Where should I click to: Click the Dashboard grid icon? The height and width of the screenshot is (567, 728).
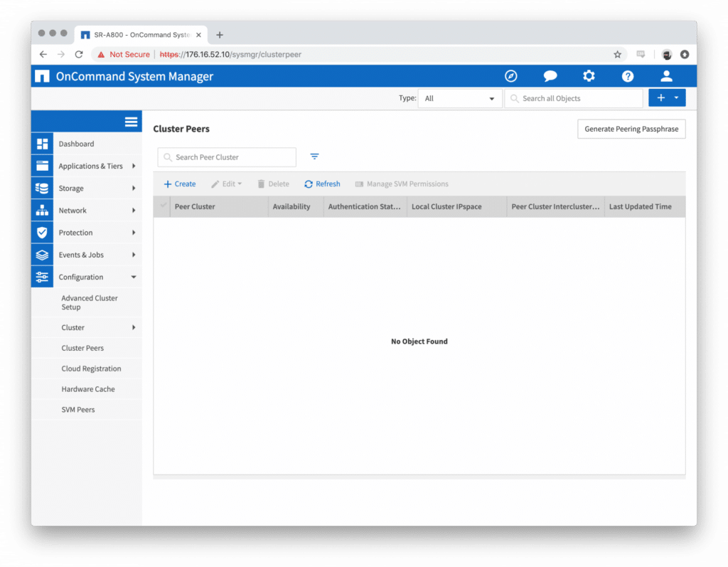(x=42, y=144)
